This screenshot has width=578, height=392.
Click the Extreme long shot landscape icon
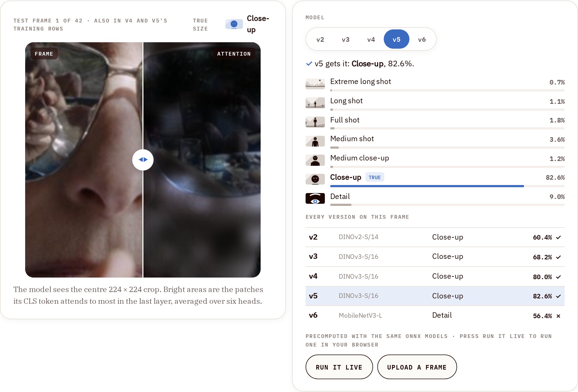click(315, 84)
